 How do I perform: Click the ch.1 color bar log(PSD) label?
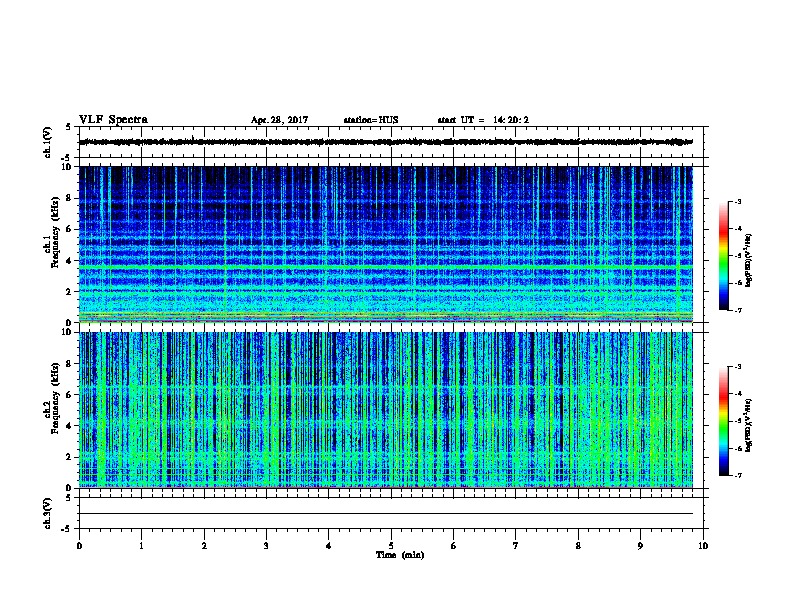[749, 261]
